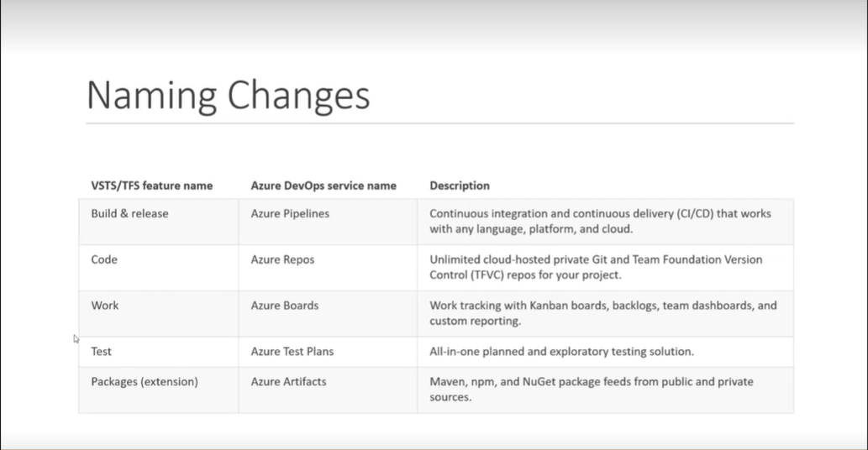Select the Maven, npm, and NuGet description
Viewport: 868px width, 450px height.
(x=591, y=390)
